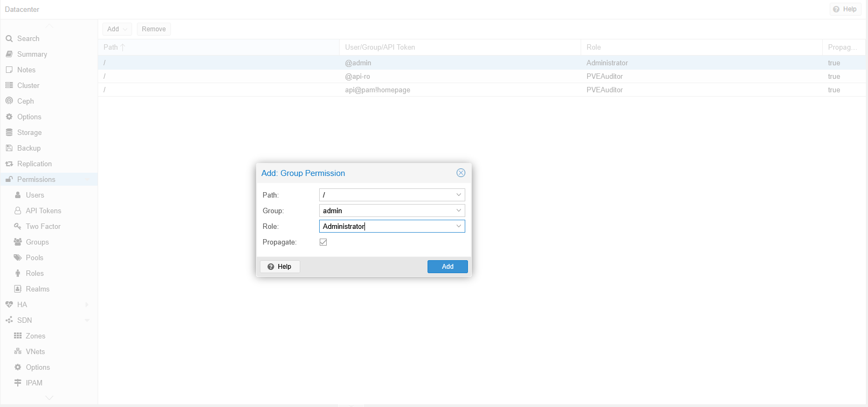Click the Two Factor key icon
This screenshot has height=407, width=868.
click(x=18, y=227)
